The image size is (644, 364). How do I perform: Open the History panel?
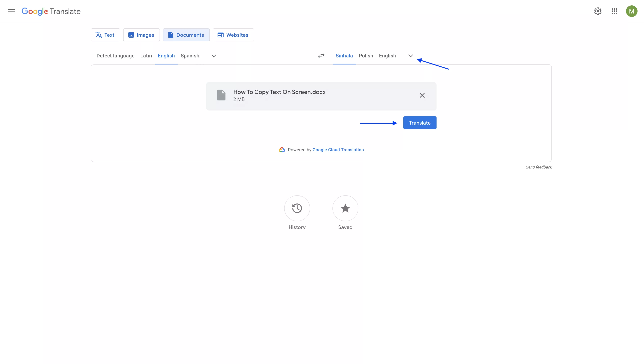[x=297, y=208]
